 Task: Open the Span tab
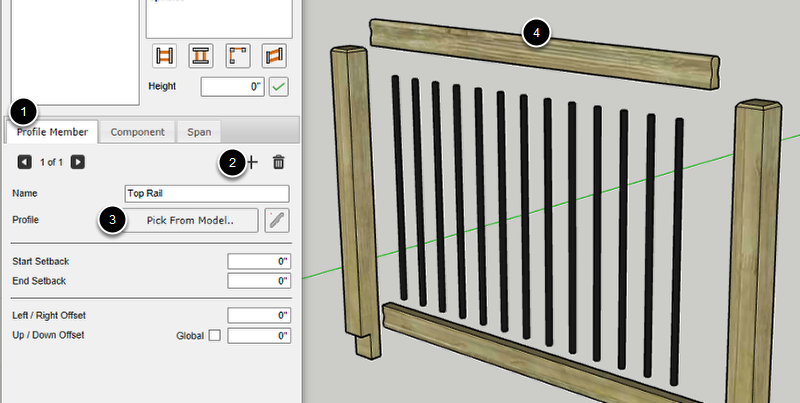200,131
